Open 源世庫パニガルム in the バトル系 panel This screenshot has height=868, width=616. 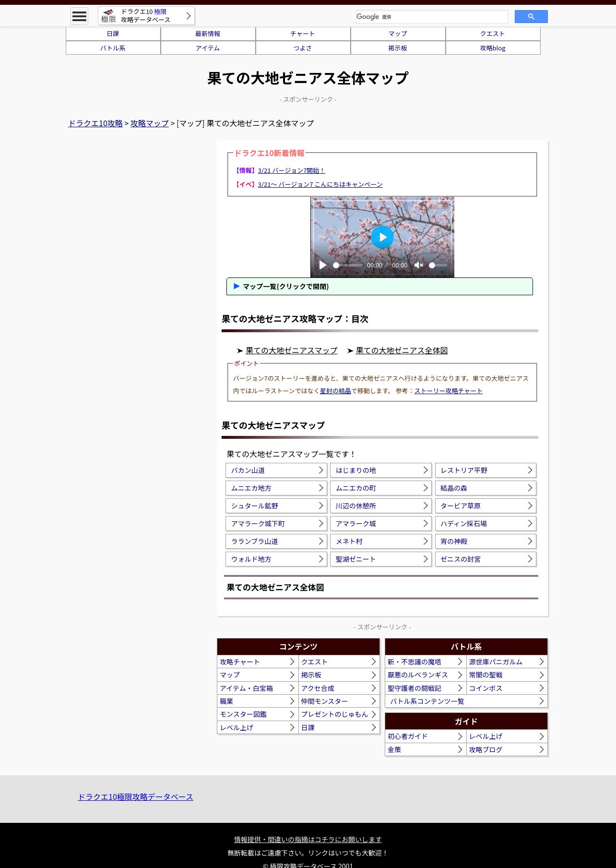[x=507, y=662]
